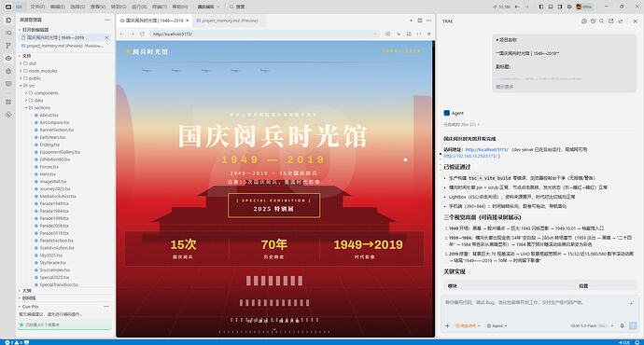The image size is (644, 345).
Task: Open the Agent mode dropdown in chat input
Action: click(x=497, y=325)
